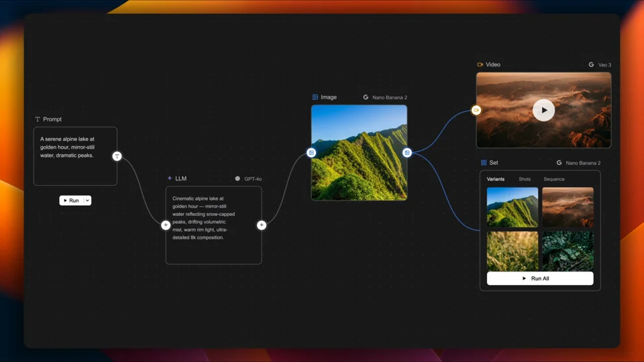644x362 pixels.
Task: Click the Video node camera icon
Action: 480,64
